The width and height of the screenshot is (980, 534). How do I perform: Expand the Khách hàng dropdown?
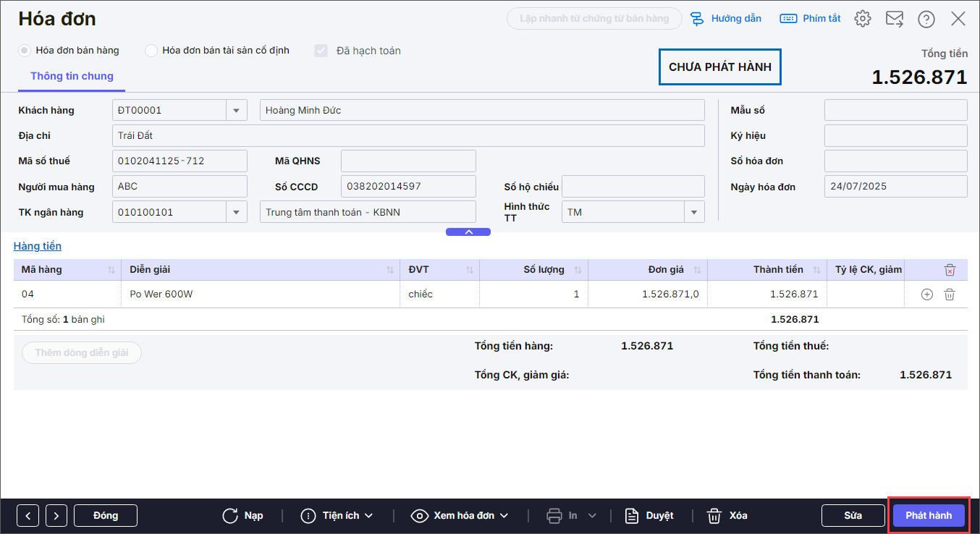236,111
